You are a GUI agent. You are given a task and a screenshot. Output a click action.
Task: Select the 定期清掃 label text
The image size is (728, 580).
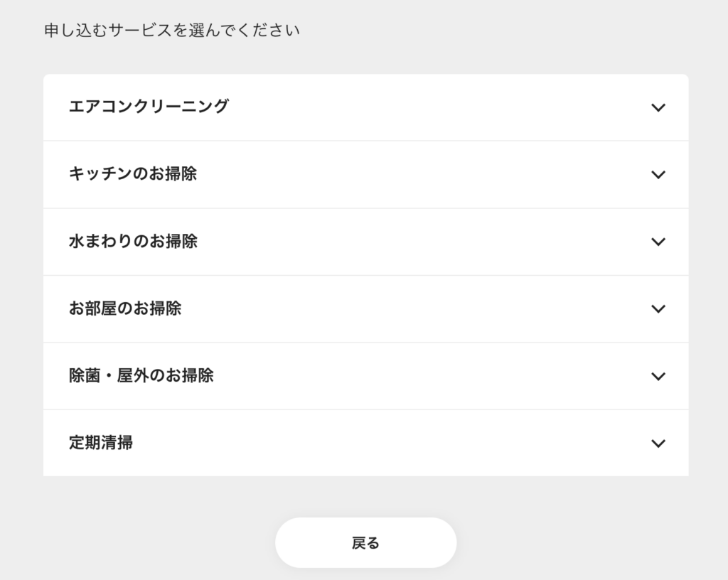(x=101, y=443)
